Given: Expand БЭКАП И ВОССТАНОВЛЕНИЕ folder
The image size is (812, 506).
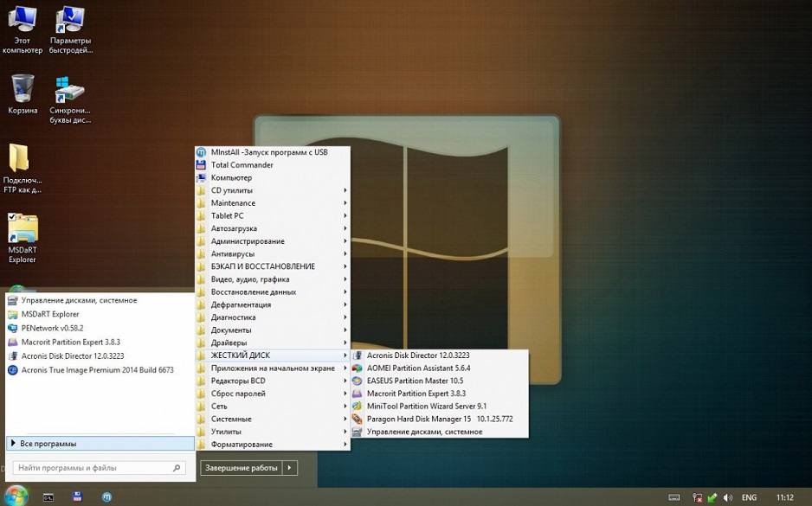Looking at the screenshot, I should (273, 266).
